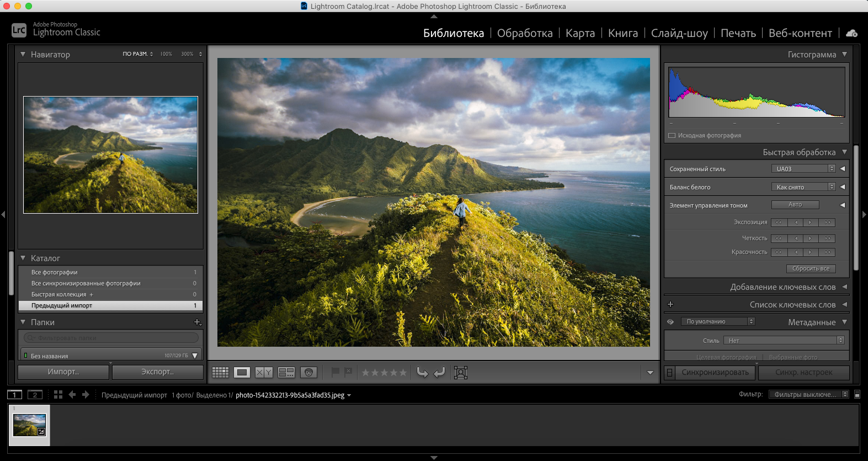The width and height of the screenshot is (868, 461).
Task: Open the Сохраненный стиль dropdown showing UA03
Action: point(803,169)
